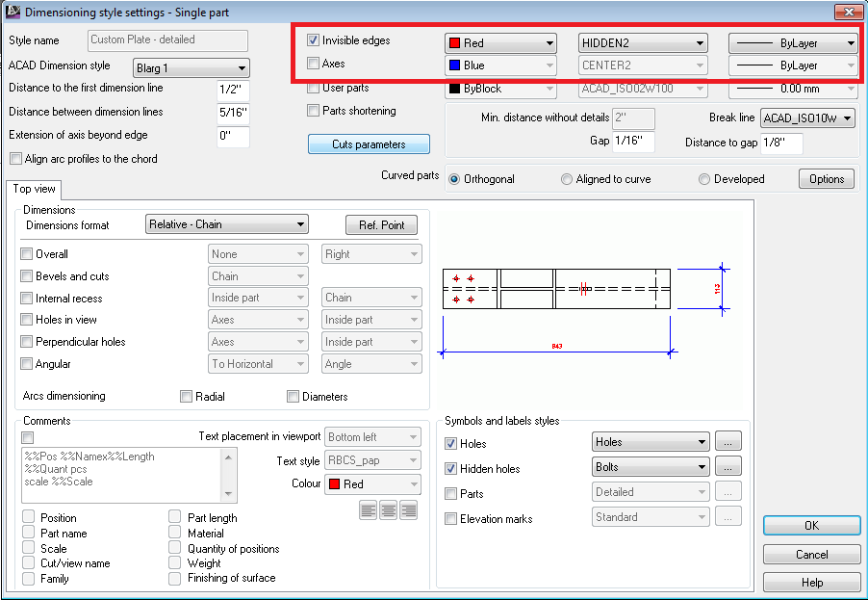Image resolution: width=868 pixels, height=600 pixels.
Task: Open the Bolts label style browser
Action: pos(728,466)
